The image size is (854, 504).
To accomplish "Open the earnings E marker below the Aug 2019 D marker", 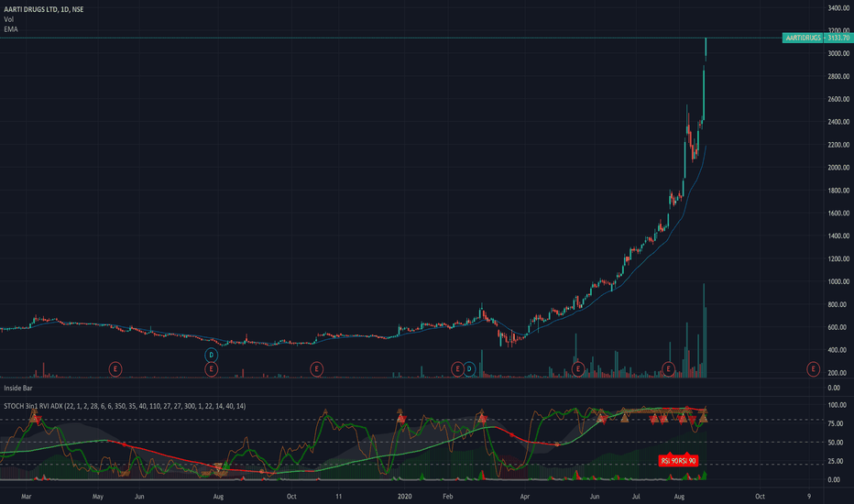I will click(212, 369).
